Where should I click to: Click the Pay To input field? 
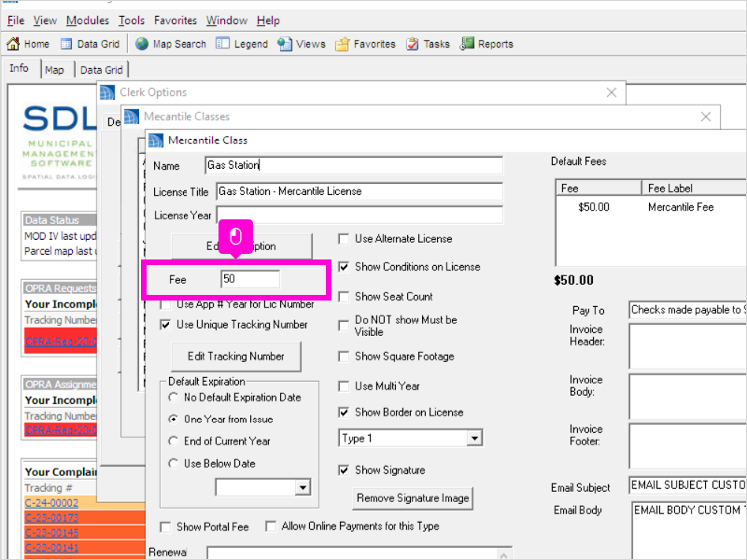(688, 310)
